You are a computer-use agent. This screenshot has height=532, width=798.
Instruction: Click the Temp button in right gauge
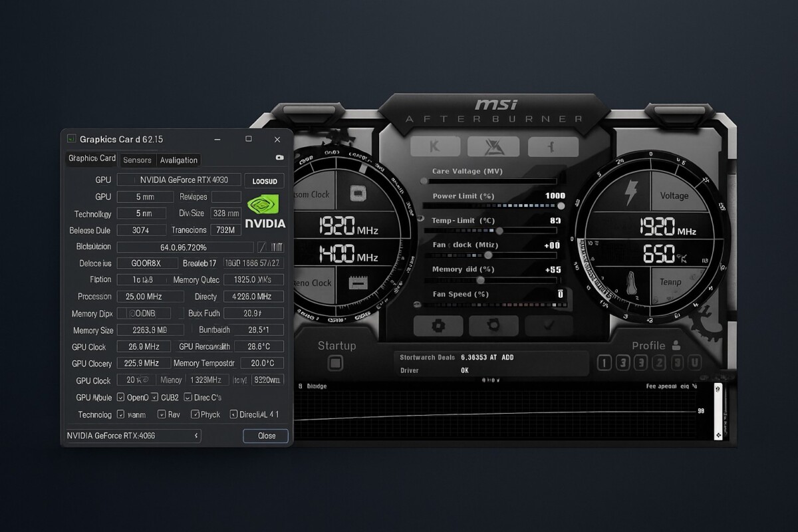pos(670,282)
